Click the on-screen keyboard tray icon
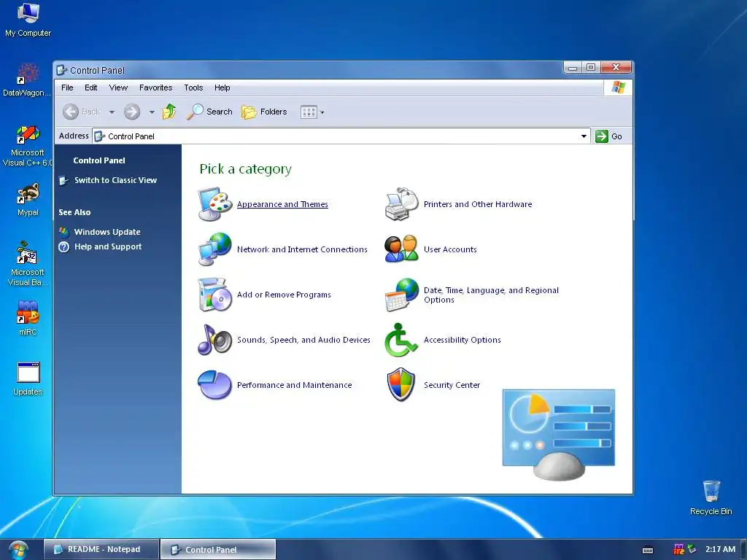This screenshot has width=747, height=560. coord(648,550)
